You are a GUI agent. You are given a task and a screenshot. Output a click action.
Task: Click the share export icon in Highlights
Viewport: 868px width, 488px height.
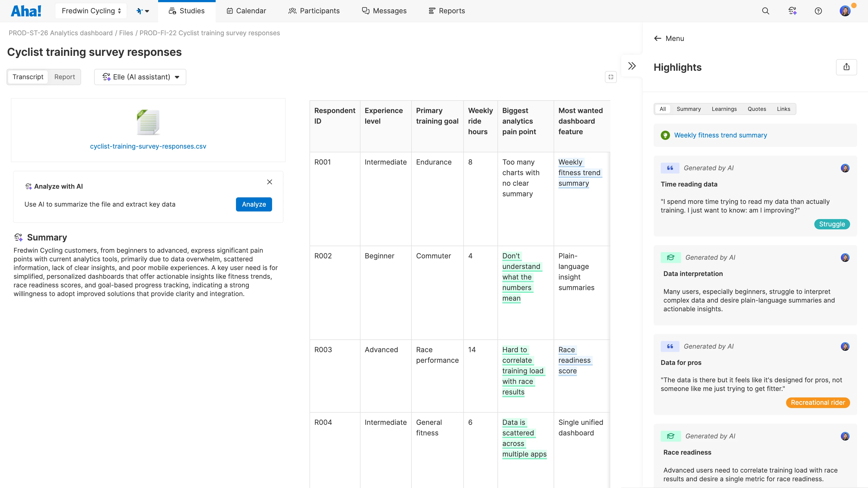(846, 67)
